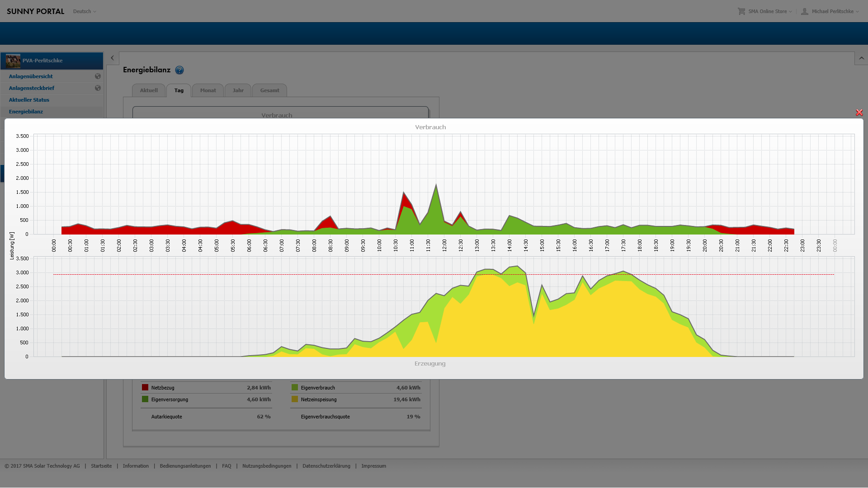This screenshot has height=488, width=868.
Task: Switch to the Aktuell tab
Action: pos(149,90)
